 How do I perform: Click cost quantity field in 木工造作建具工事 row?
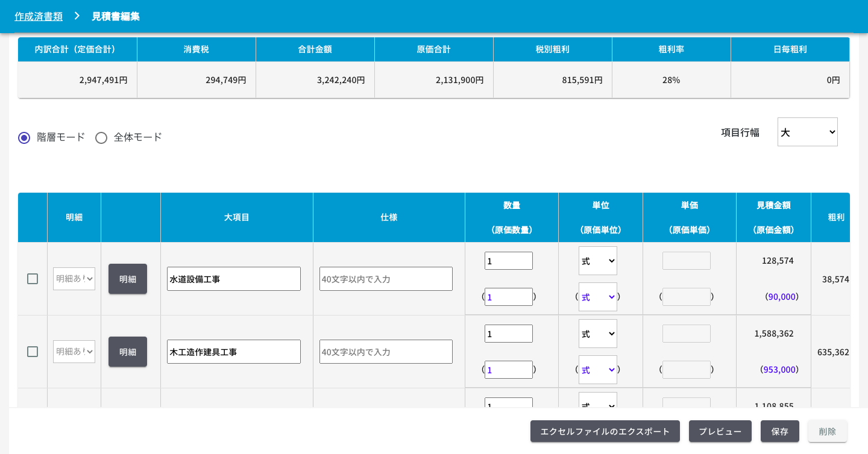(509, 370)
